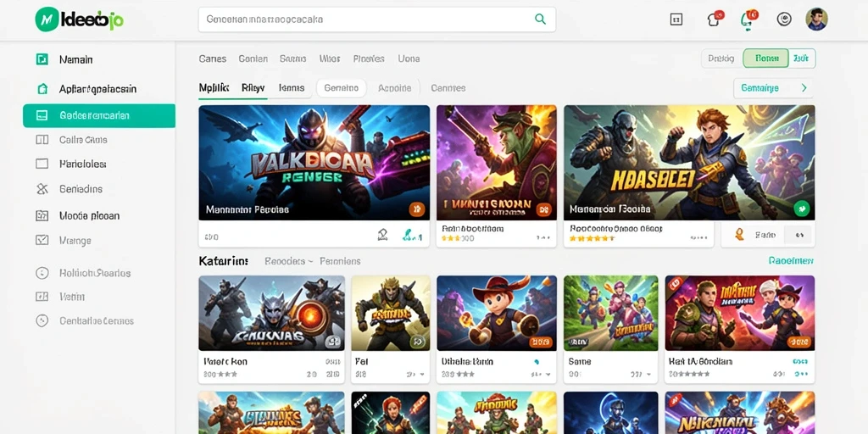Click the image icon beside Mooda ploaan
Screen dimensions: 868x434
[x=42, y=216]
